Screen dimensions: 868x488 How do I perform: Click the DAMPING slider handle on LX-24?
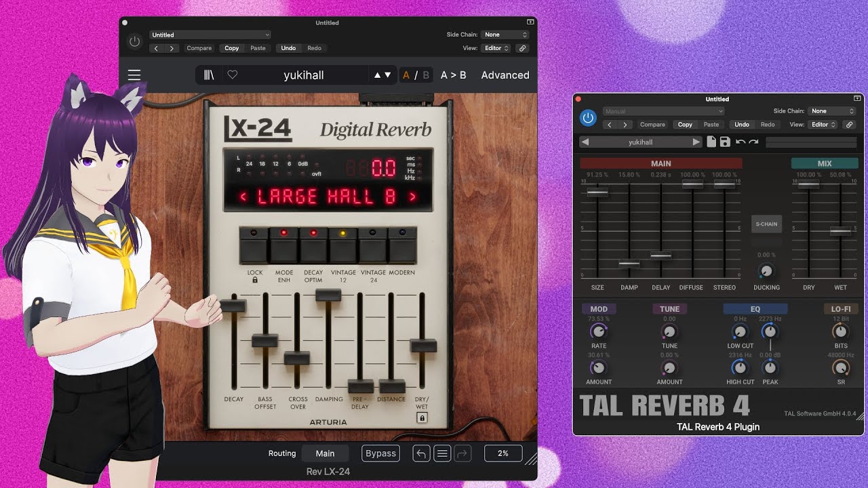(328, 295)
